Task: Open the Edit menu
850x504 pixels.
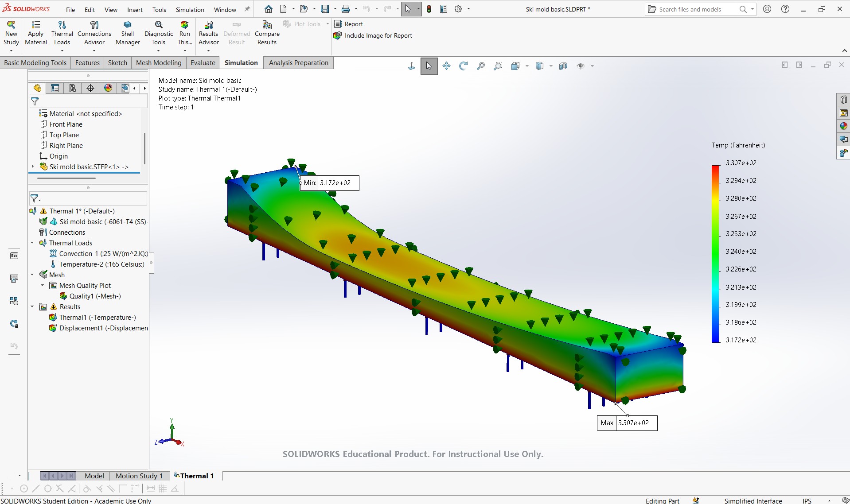Action: click(x=90, y=10)
